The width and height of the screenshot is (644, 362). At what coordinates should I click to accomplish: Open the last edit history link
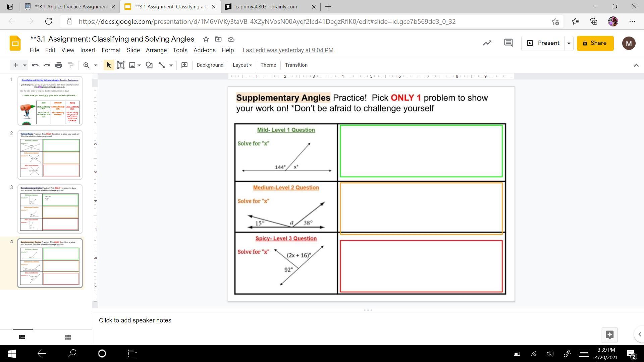[288, 50]
